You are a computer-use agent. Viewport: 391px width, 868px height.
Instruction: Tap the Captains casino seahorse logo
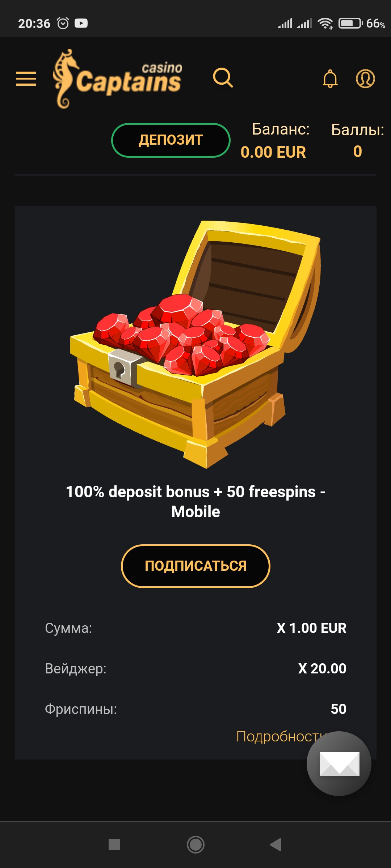[118, 78]
